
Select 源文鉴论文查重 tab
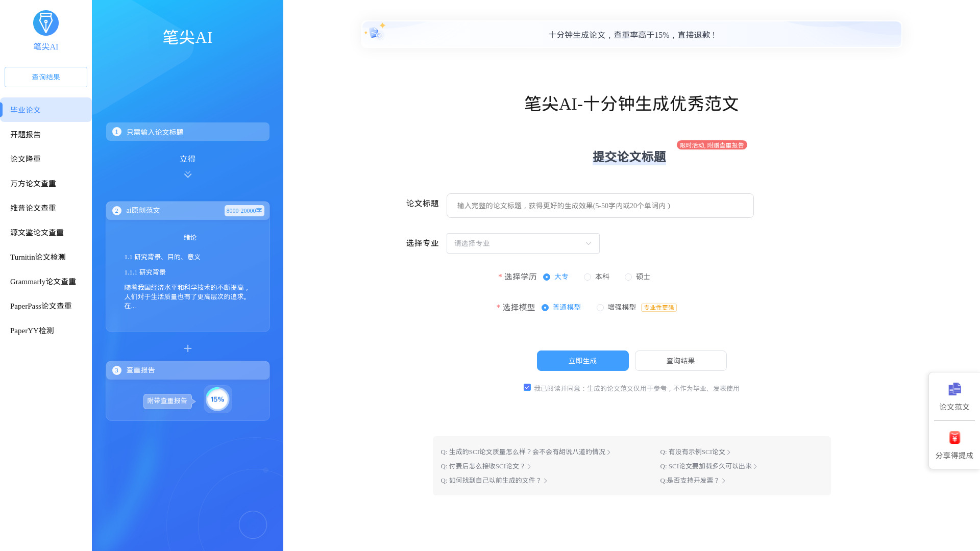pyautogui.click(x=37, y=232)
